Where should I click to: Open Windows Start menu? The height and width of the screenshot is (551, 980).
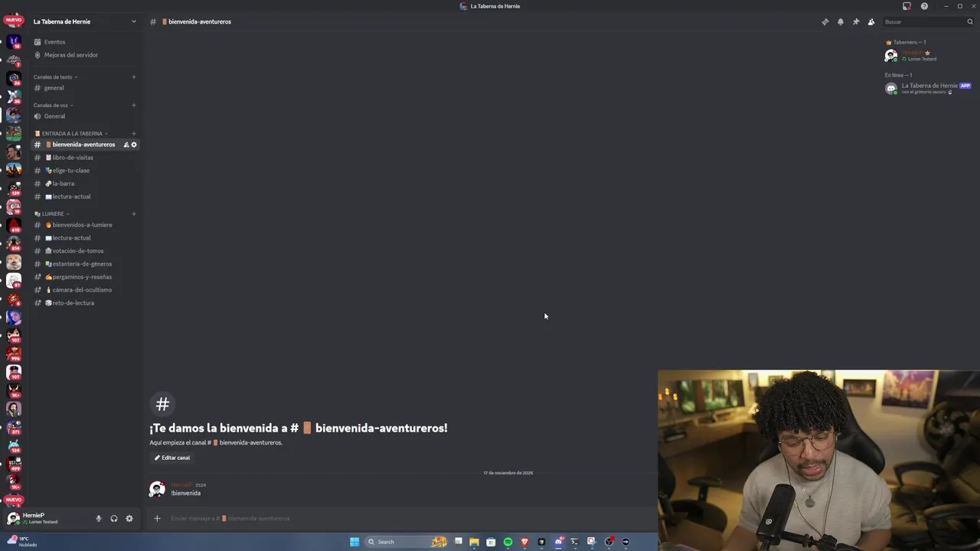(354, 542)
